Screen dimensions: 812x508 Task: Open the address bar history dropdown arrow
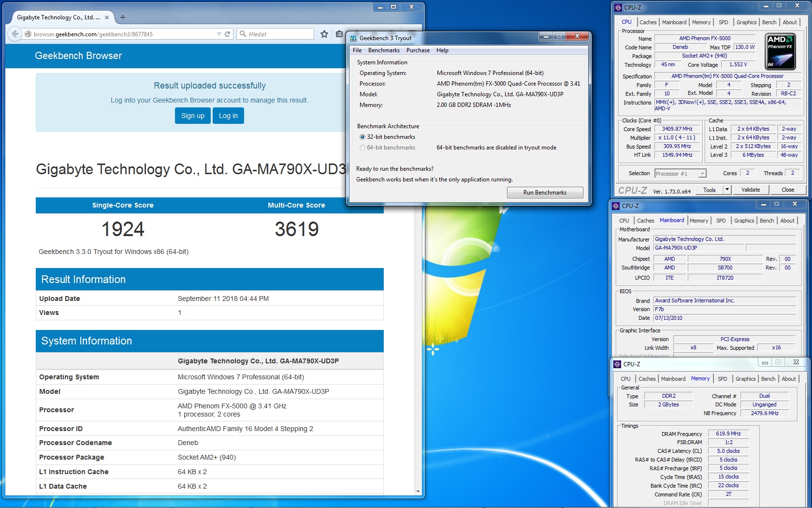219,34
